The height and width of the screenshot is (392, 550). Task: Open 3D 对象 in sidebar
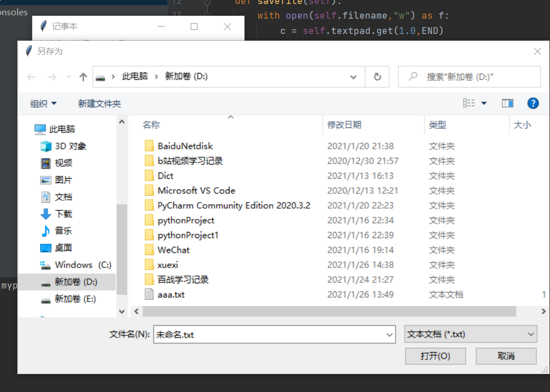[63, 146]
